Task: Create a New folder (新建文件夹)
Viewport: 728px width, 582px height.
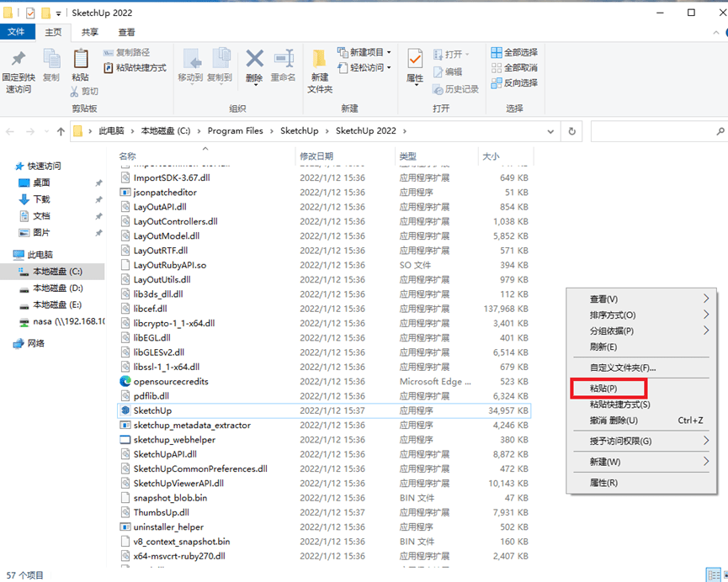Action: [x=320, y=71]
